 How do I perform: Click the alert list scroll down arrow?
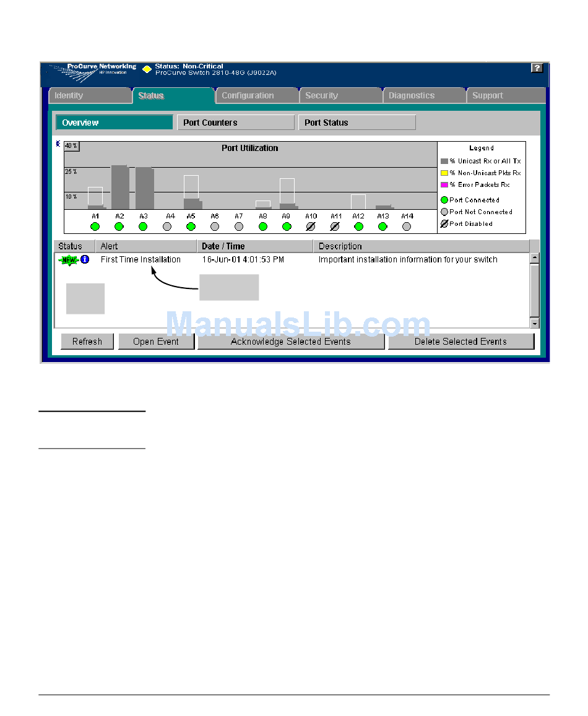535,323
